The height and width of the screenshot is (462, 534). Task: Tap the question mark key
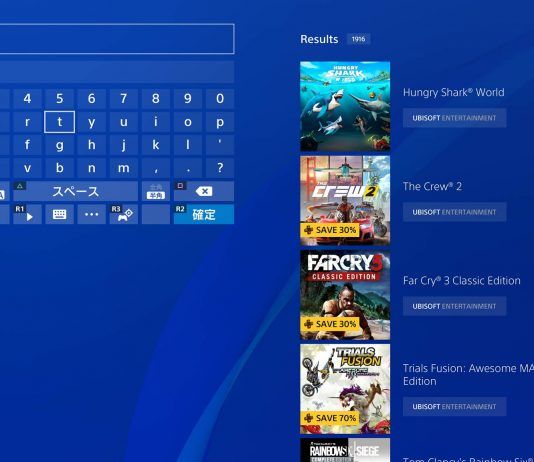coord(220,168)
